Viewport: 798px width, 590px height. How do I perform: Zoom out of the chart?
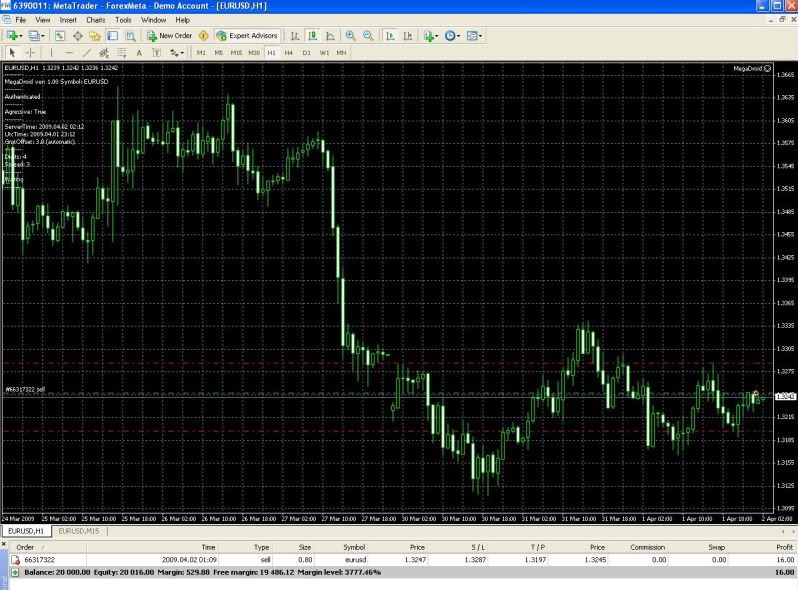pos(368,36)
